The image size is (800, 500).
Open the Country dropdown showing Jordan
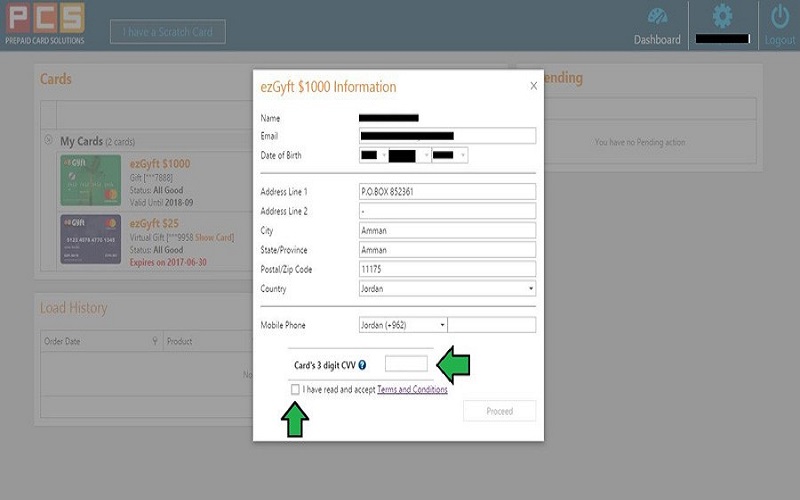pos(447,288)
